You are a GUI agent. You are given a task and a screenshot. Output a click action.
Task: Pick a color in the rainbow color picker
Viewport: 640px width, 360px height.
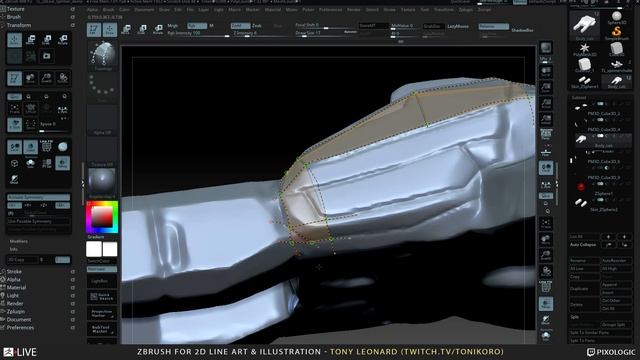[102, 217]
